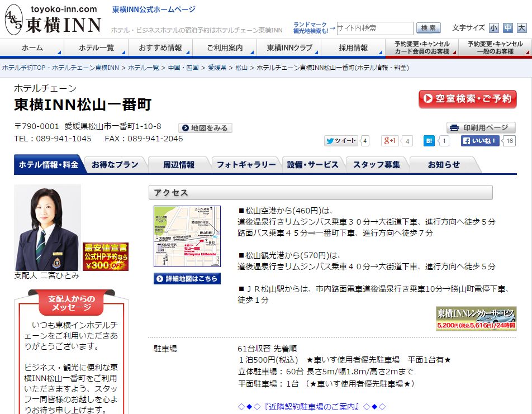The height and width of the screenshot is (414, 532).
Task: Click the 検索 search button
Action: click(428, 28)
